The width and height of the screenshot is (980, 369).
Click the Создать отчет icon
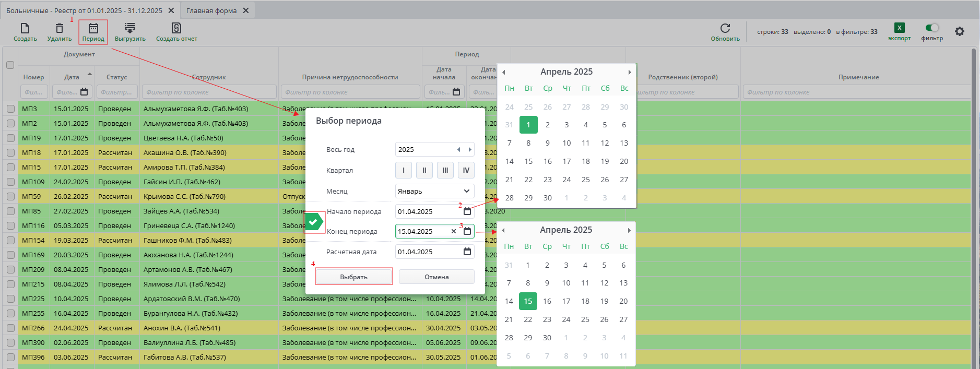176,29
